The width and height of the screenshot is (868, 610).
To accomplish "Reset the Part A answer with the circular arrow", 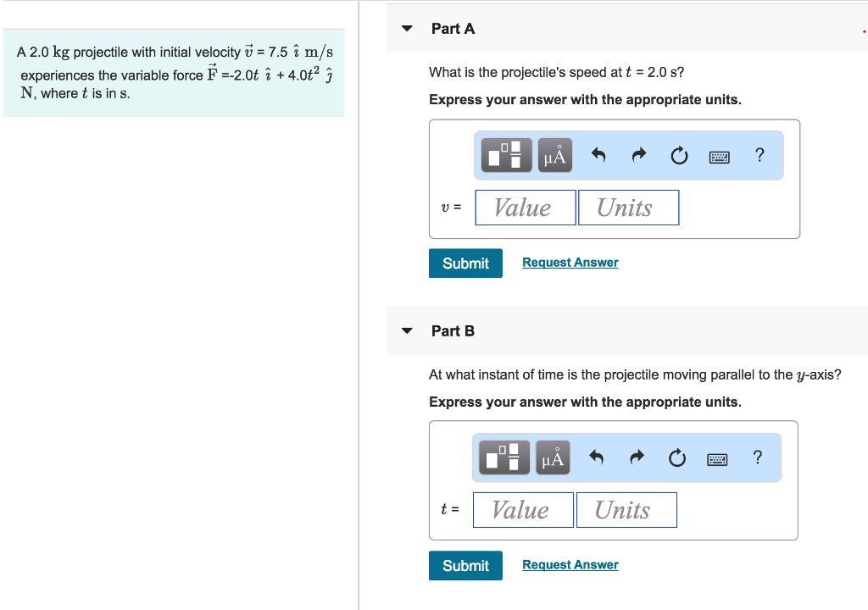I will pyautogui.click(x=679, y=155).
